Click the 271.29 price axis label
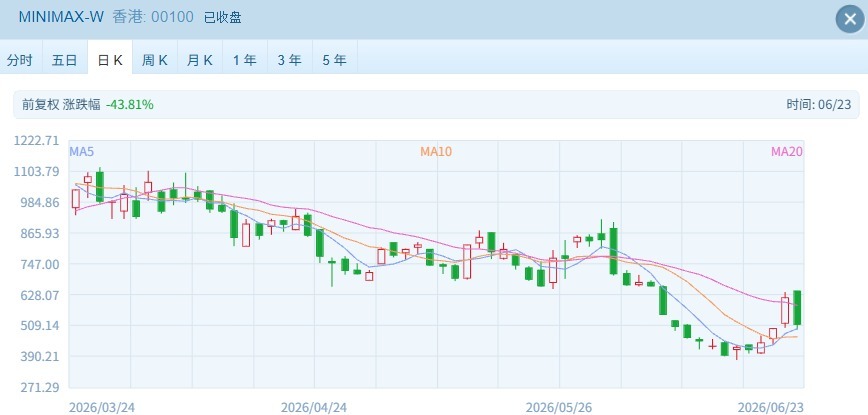 [x=38, y=387]
